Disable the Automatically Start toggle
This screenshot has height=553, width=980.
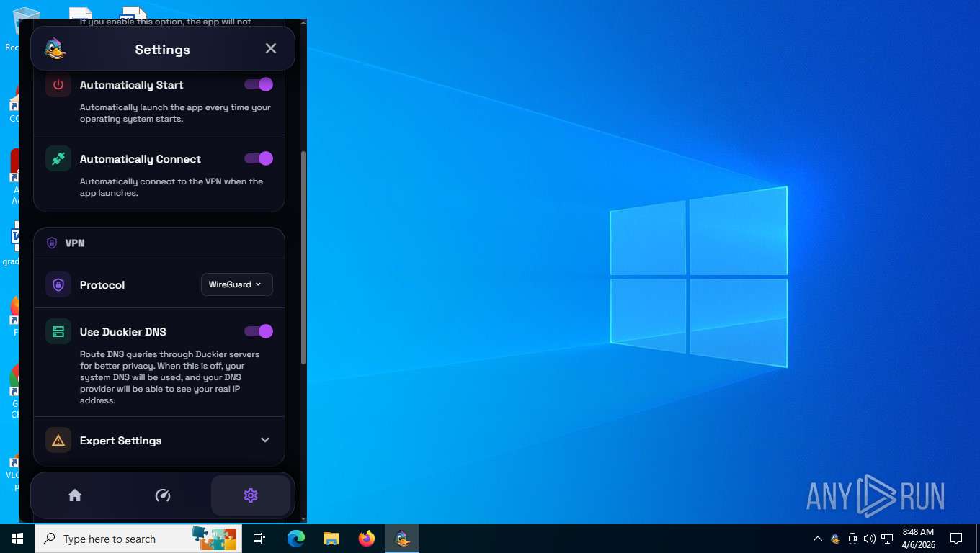tap(259, 84)
